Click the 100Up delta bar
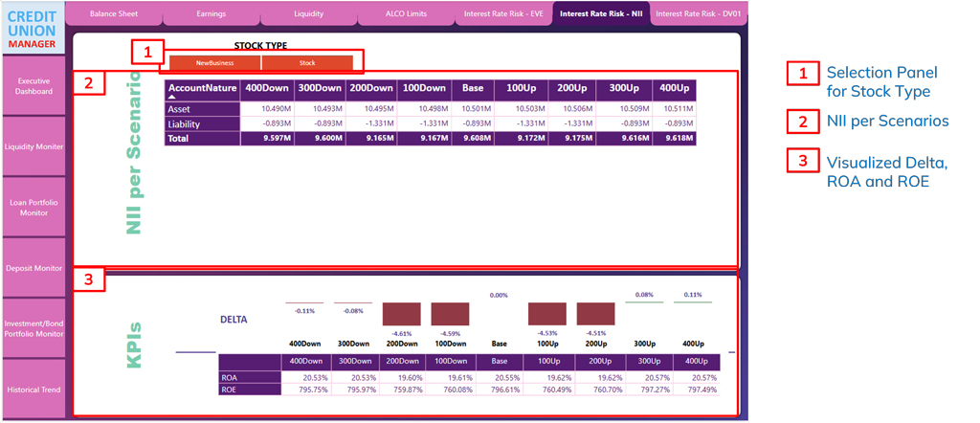This screenshot has width=980, height=423. click(547, 314)
